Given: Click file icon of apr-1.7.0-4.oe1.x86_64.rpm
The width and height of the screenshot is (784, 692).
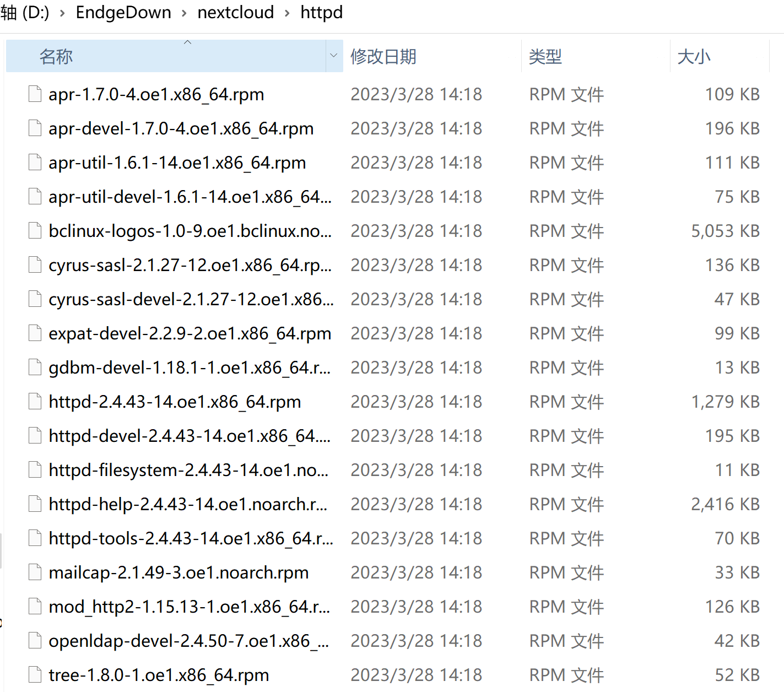Looking at the screenshot, I should click(35, 94).
